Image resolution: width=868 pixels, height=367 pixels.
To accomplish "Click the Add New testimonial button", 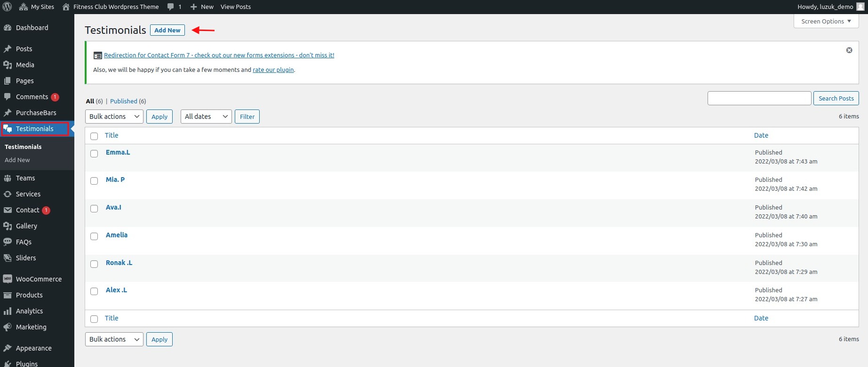I will tap(167, 30).
